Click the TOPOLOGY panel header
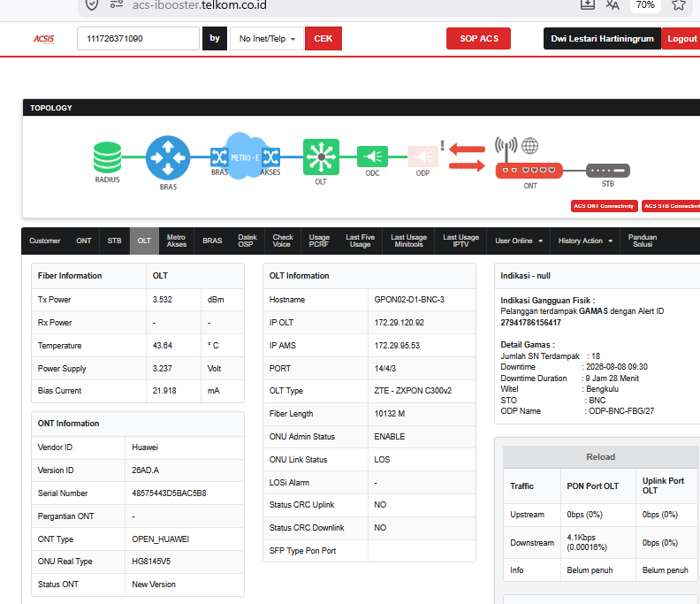Image resolution: width=700 pixels, height=604 pixels. click(361, 108)
